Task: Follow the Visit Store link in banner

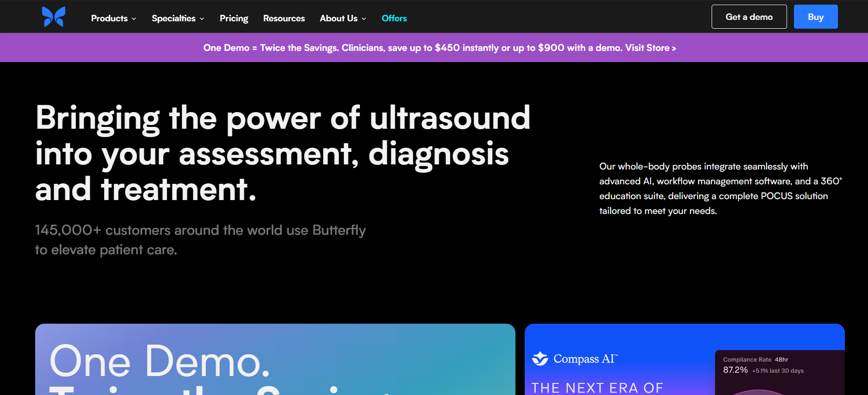Action: coord(651,48)
